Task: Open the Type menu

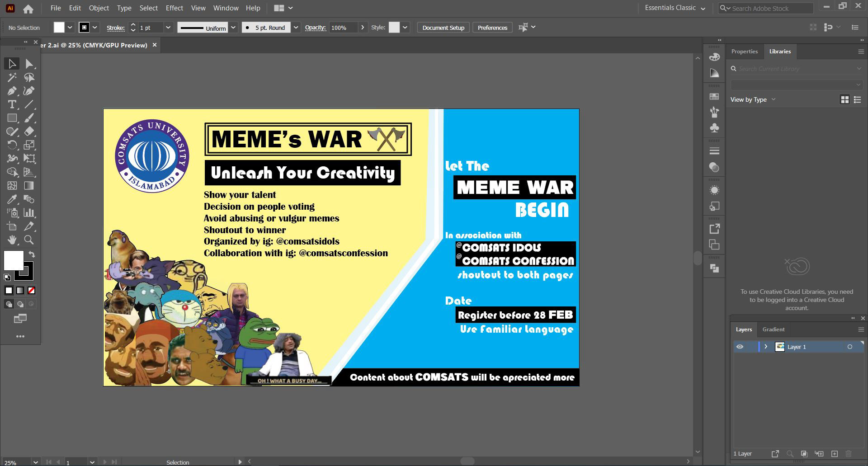Action: (x=124, y=8)
